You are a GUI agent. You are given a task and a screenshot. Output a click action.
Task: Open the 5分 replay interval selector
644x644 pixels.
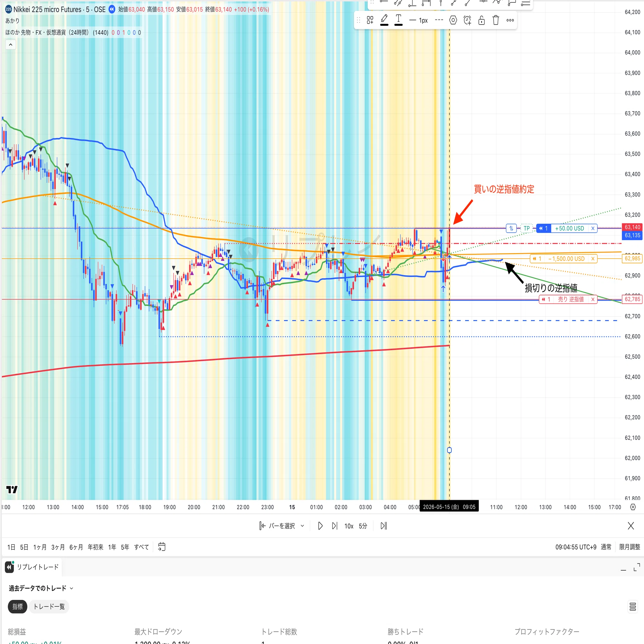coord(363,526)
